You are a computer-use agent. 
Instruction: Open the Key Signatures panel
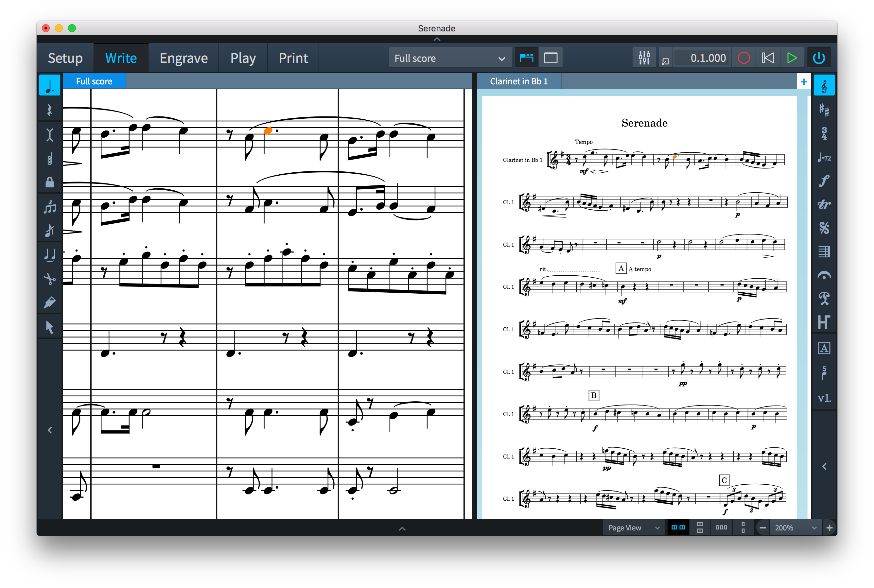click(824, 110)
